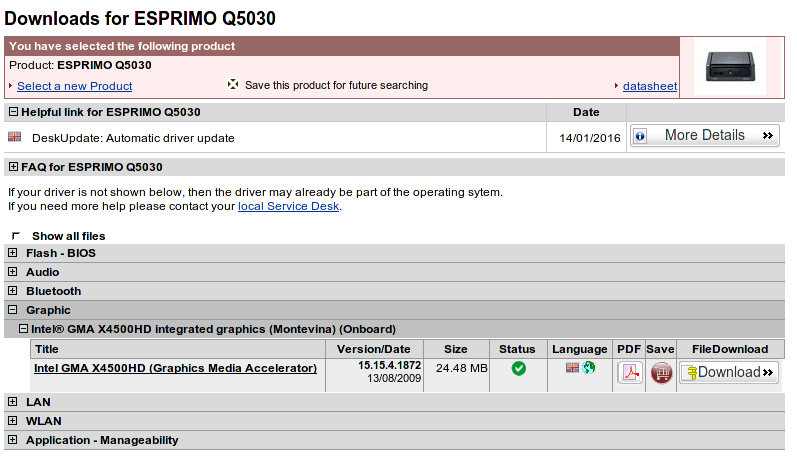Click the UK flag beside DeskUpdate
The height and width of the screenshot is (465, 797).
15,137
